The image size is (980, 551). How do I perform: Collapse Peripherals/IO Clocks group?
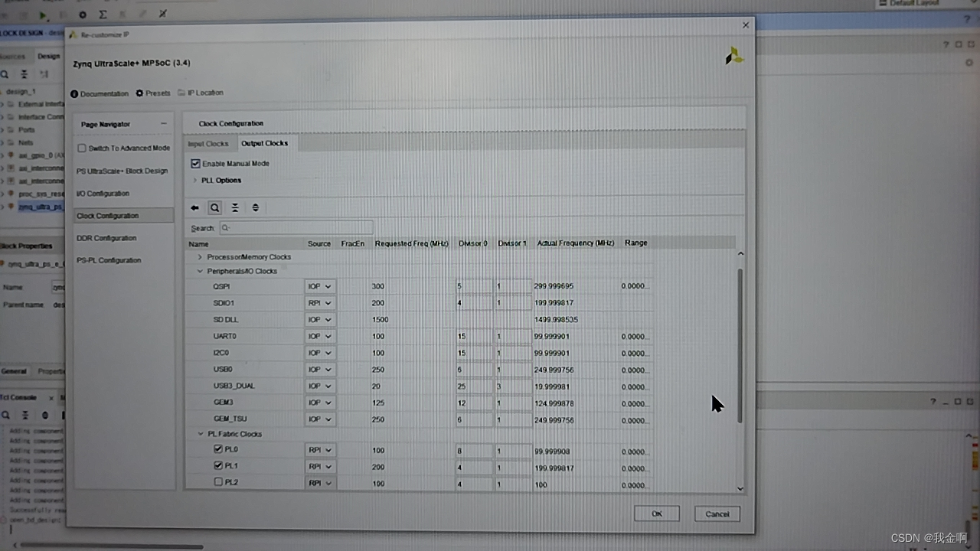tap(201, 272)
